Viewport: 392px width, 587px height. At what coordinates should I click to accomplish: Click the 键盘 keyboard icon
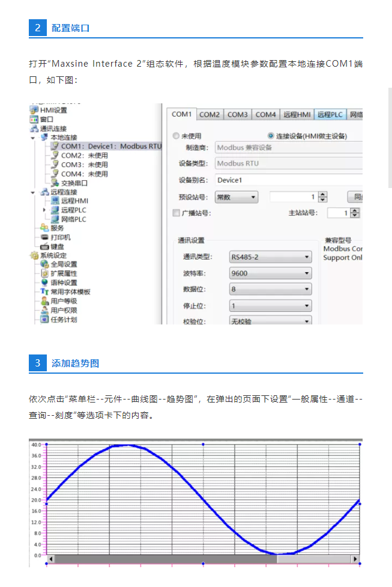coord(44,246)
